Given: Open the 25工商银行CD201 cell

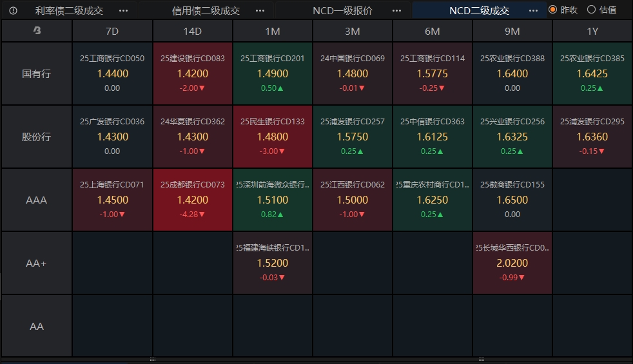Looking at the screenshot, I should 273,73.
